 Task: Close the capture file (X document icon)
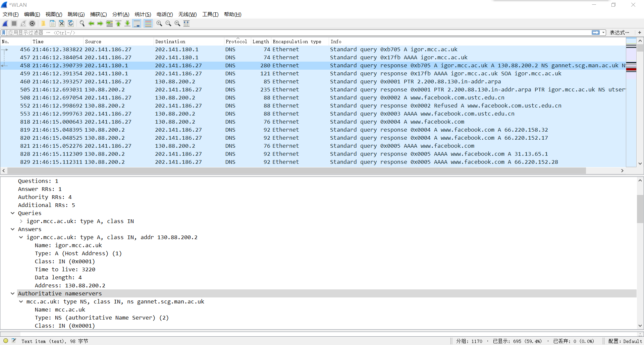(62, 23)
